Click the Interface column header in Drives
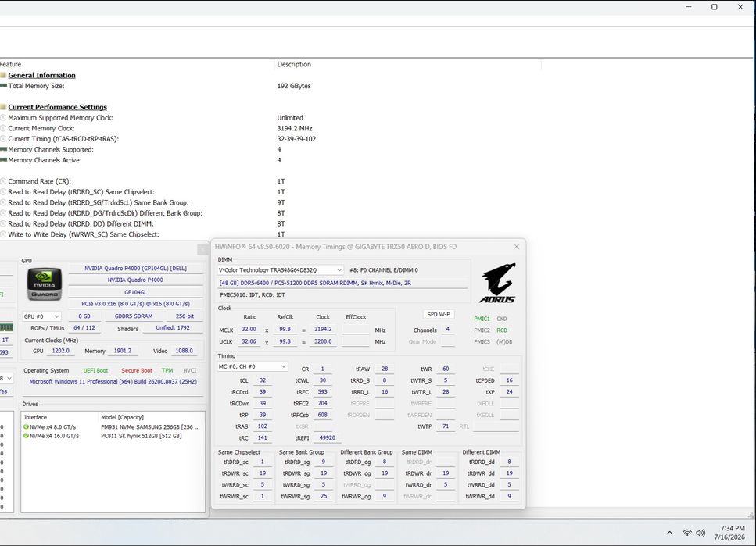This screenshot has width=756, height=546. click(36, 417)
